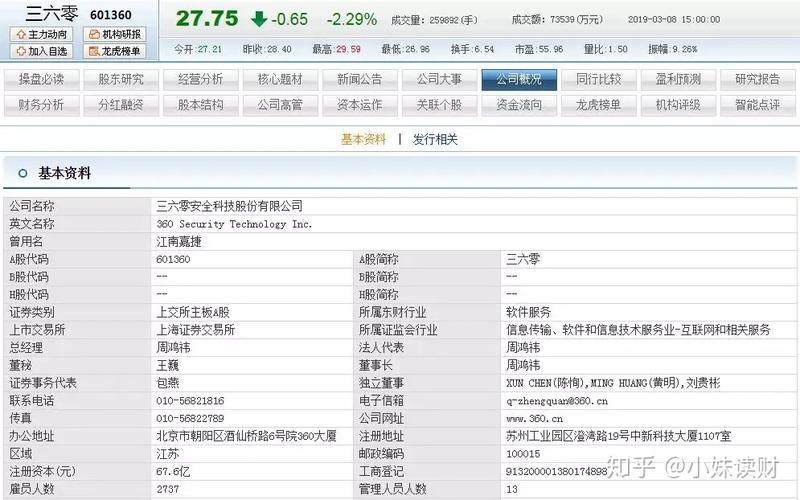Switch to the 经营分析 tab
The height and width of the screenshot is (500, 800).
201,80
